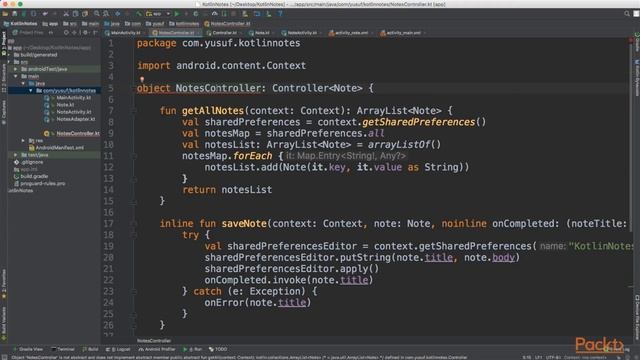Toggle code folding at getAllNotes line 7
Image resolution: width=640 pixels, height=360 pixels.
pyautogui.click(x=133, y=111)
